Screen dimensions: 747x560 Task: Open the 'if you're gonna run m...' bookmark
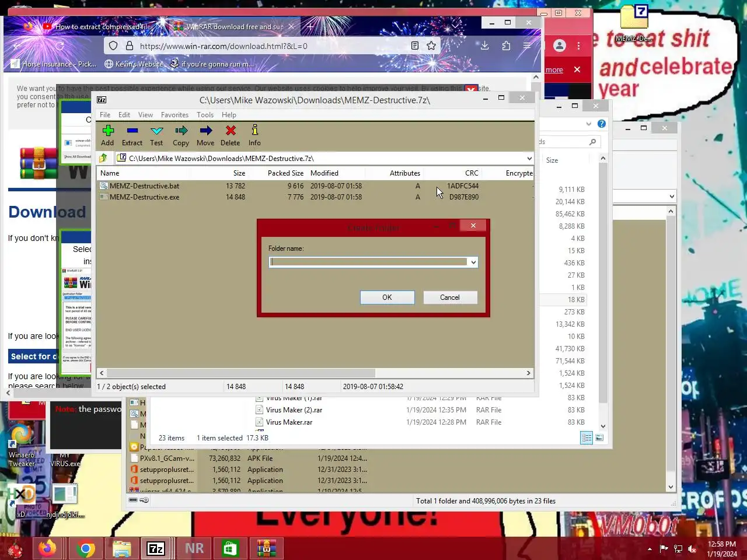click(x=212, y=64)
